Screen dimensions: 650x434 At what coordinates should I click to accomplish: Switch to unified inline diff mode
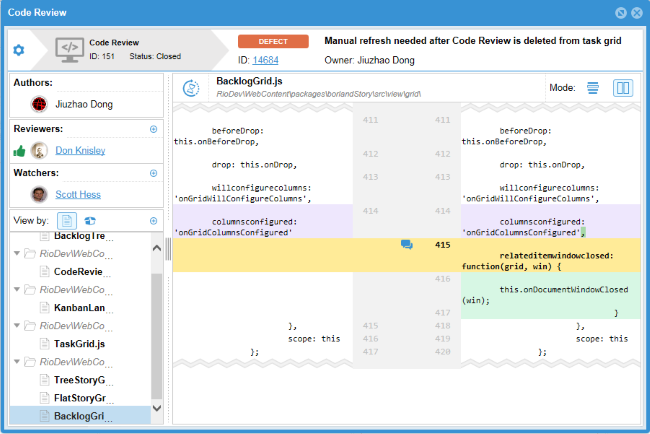click(594, 88)
